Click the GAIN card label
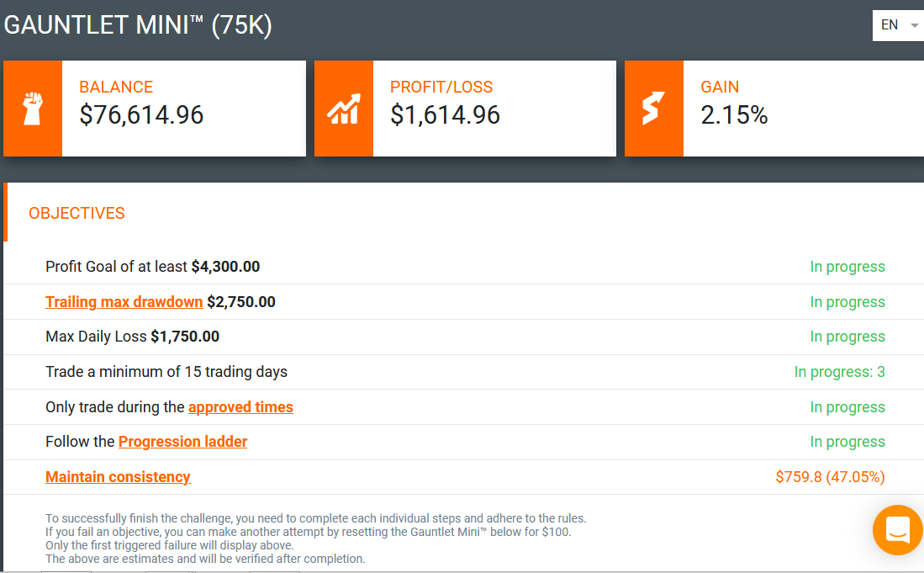Viewport: 924px width, 573px height. [720, 88]
